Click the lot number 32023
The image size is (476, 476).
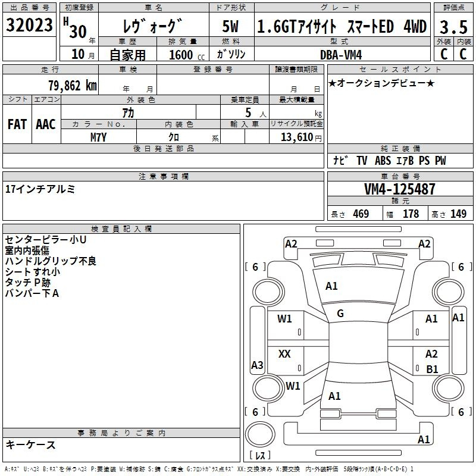[29, 26]
